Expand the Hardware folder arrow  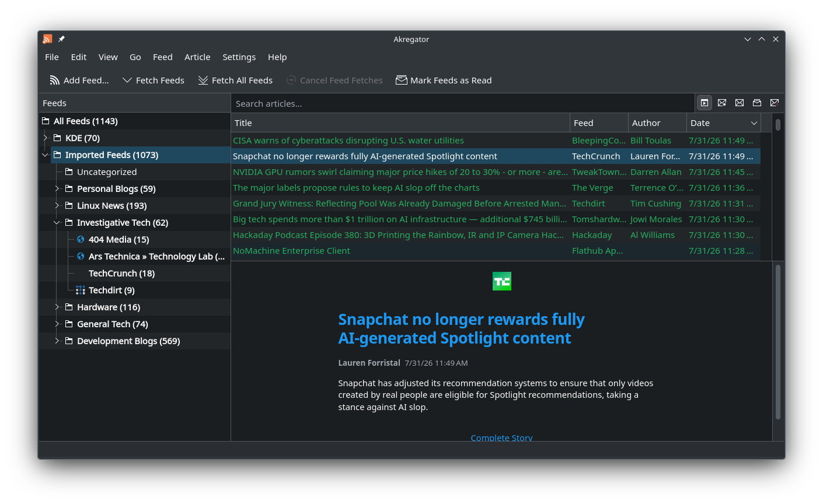pos(57,307)
